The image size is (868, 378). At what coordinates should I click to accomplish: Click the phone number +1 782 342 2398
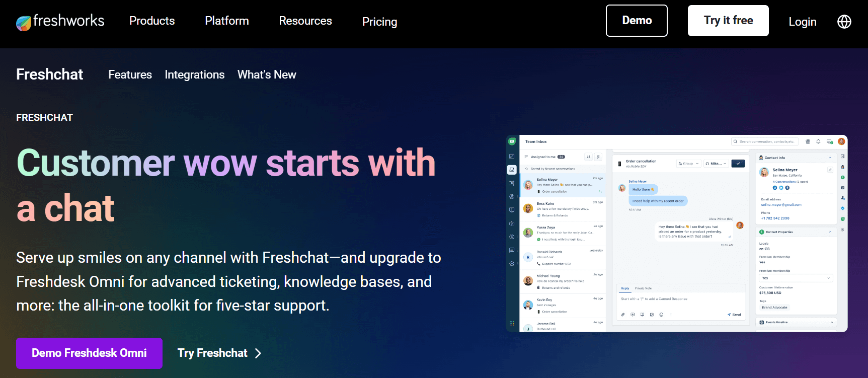pos(775,218)
